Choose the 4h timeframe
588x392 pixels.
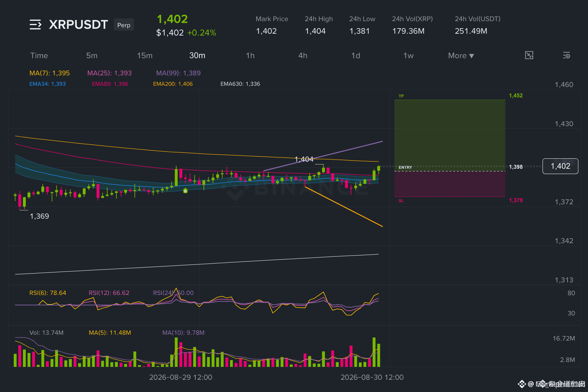tap(303, 56)
